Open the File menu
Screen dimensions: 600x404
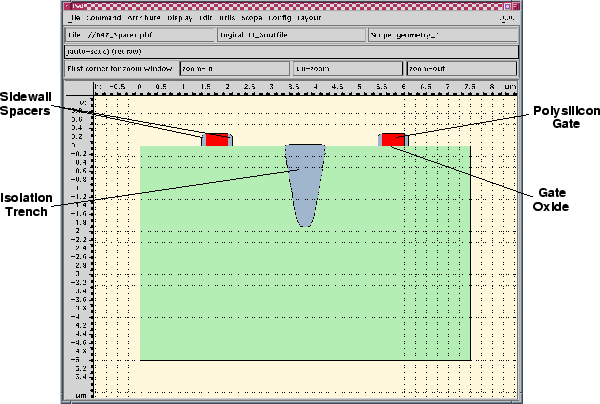click(74, 18)
